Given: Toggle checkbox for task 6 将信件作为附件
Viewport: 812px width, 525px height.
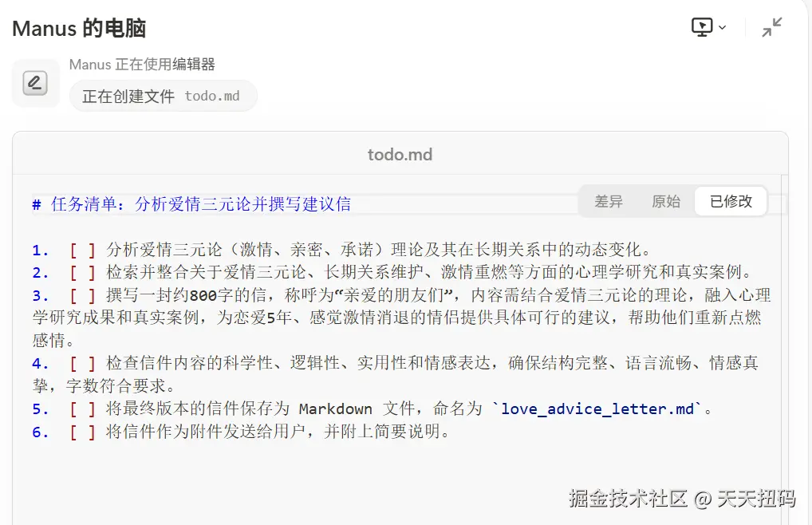Looking at the screenshot, I should point(83,432).
